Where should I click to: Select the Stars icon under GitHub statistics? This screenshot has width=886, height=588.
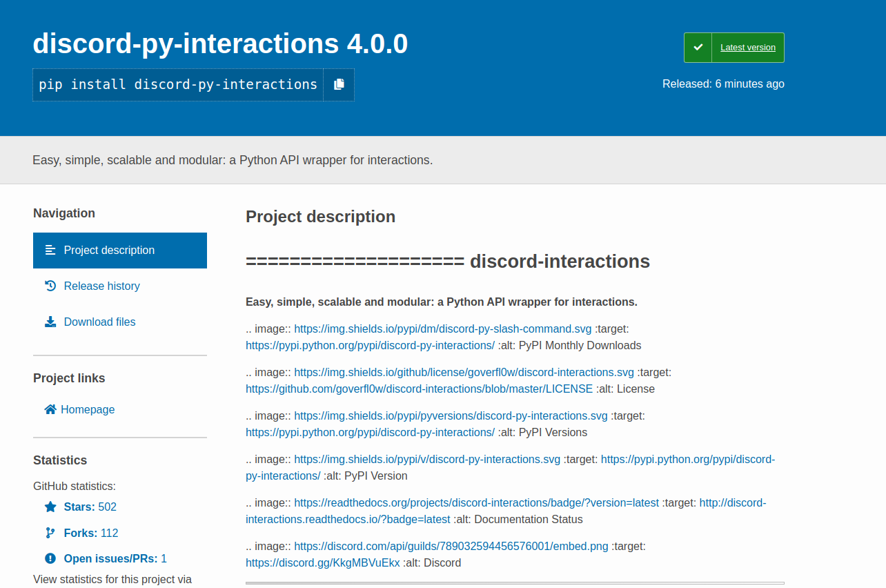[49, 506]
